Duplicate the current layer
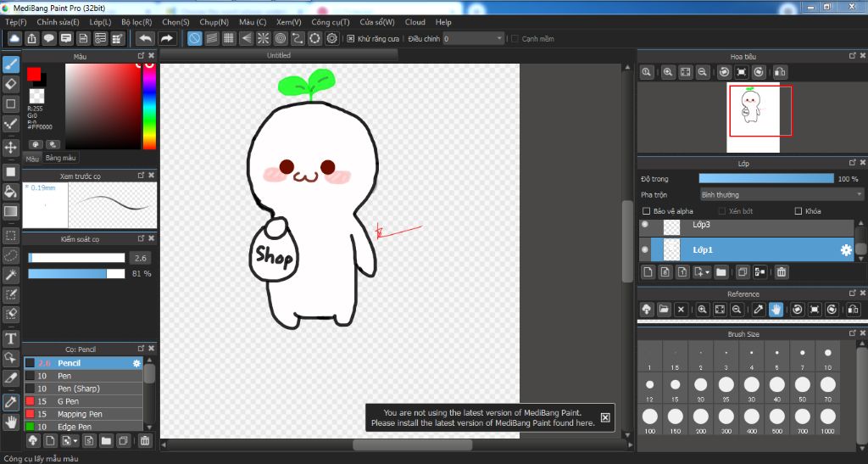Screen dimensions: 868x464 coord(743,271)
